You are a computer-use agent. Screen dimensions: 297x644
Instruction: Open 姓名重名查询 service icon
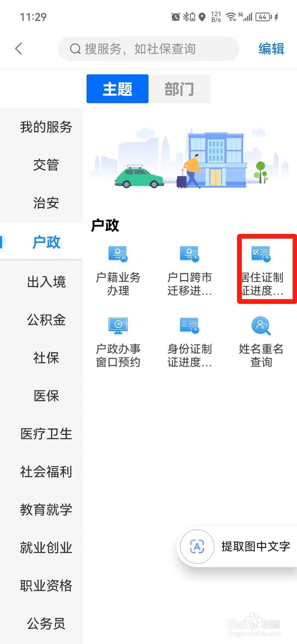click(x=261, y=326)
